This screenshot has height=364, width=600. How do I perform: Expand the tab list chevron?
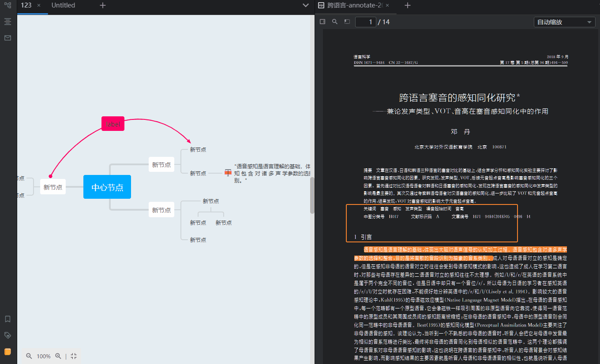pyautogui.click(x=305, y=5)
